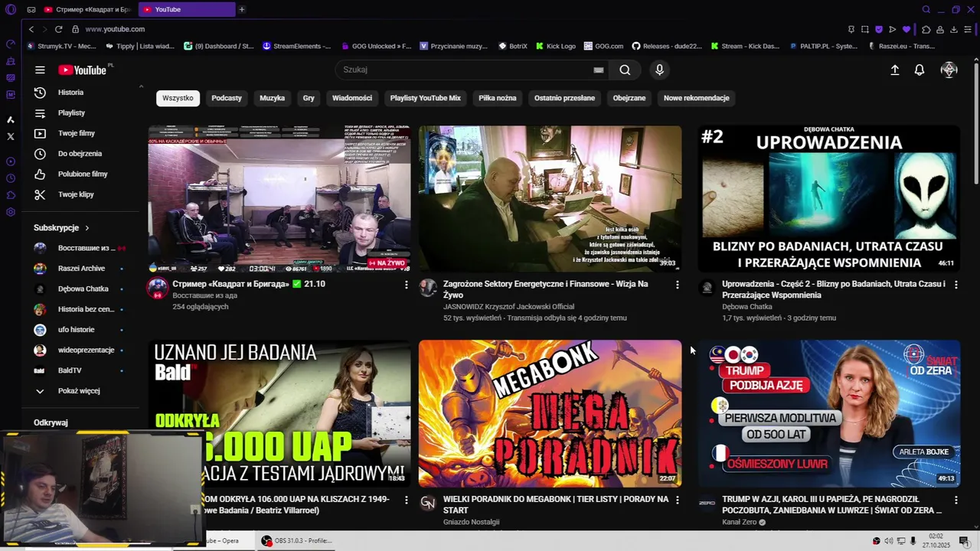Open options menu for Wielki Poradnik Megabonk video
Screen dimensions: 980x551
pyautogui.click(x=677, y=500)
